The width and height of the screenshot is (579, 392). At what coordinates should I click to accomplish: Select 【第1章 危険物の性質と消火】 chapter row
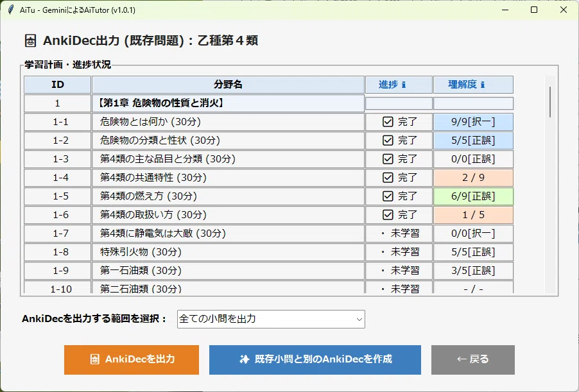229,103
